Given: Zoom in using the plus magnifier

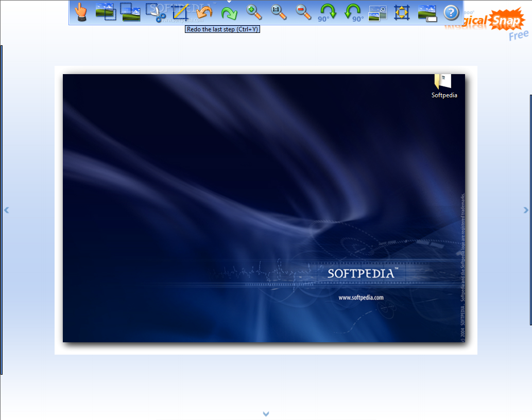Looking at the screenshot, I should (254, 12).
